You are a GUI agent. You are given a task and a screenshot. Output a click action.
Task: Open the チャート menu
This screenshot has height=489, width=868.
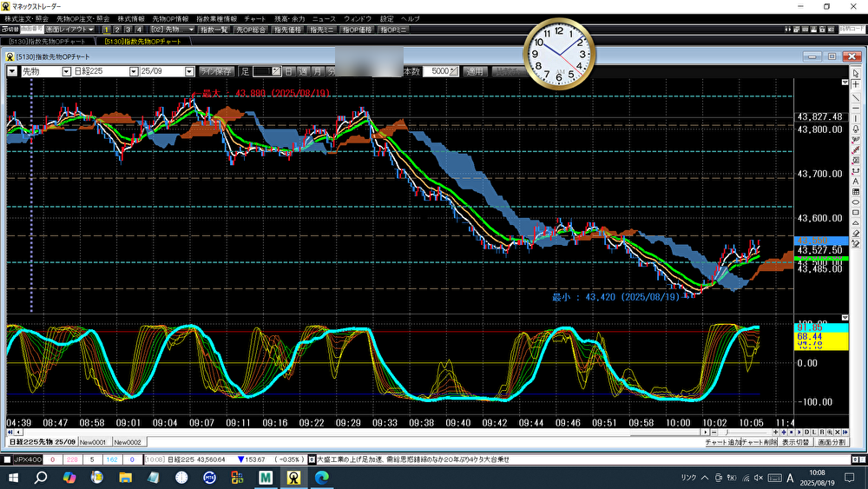(255, 19)
